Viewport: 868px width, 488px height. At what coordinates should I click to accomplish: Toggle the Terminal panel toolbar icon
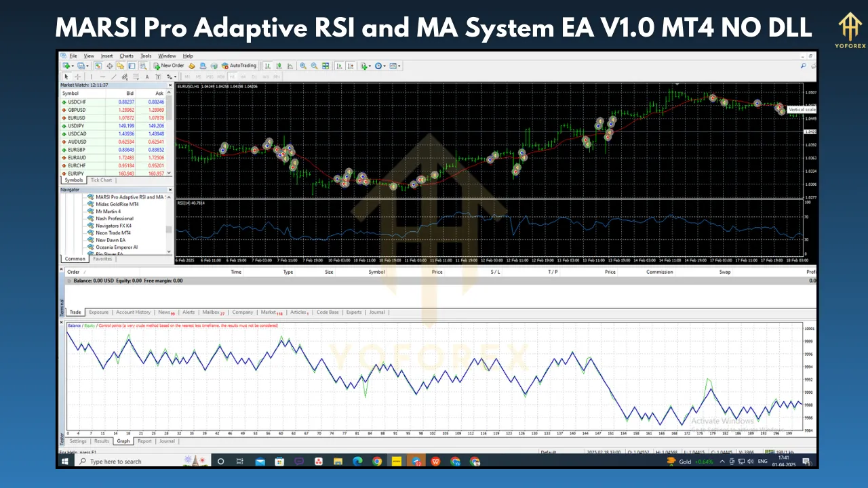point(132,66)
